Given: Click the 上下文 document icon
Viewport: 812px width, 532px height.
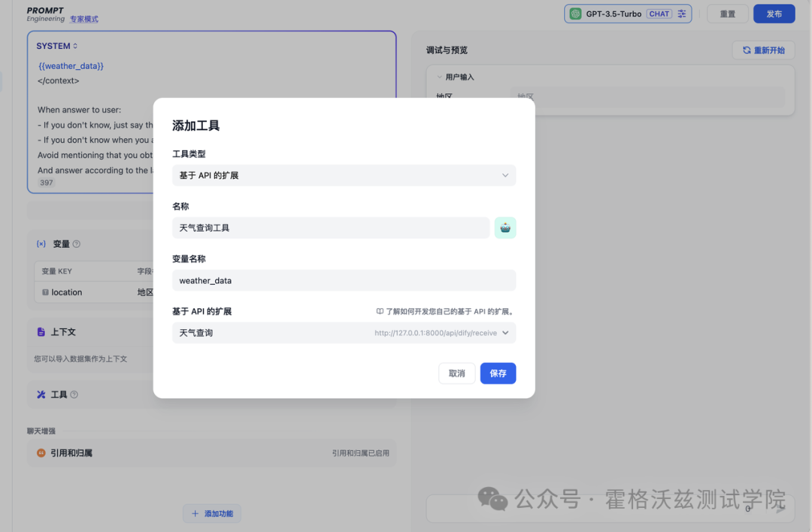Looking at the screenshot, I should [x=43, y=331].
